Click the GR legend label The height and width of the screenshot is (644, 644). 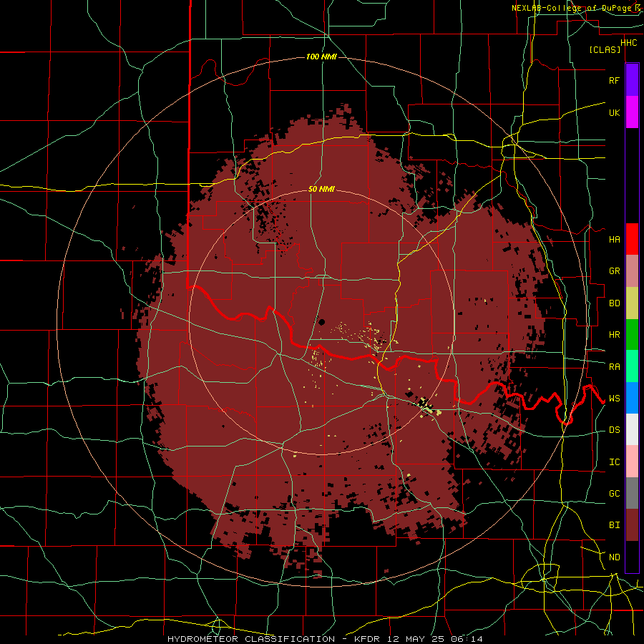(614, 271)
